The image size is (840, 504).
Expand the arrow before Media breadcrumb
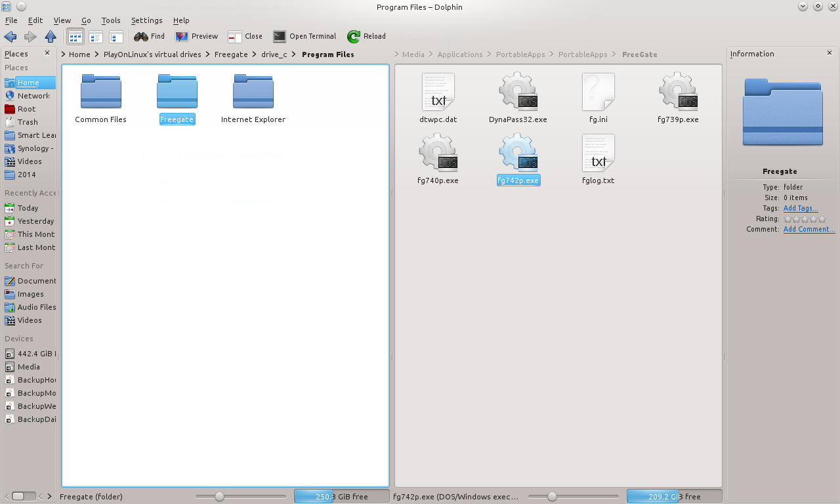click(397, 54)
